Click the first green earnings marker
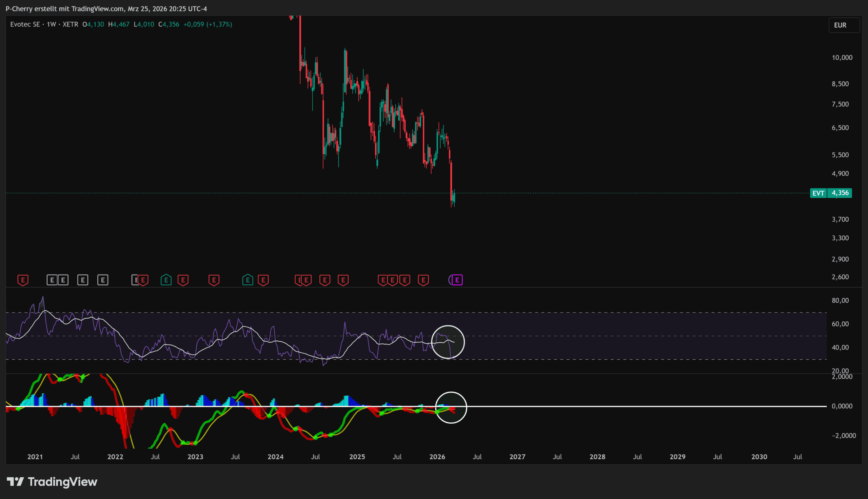Screen dimensions: 868x499 tap(166, 280)
